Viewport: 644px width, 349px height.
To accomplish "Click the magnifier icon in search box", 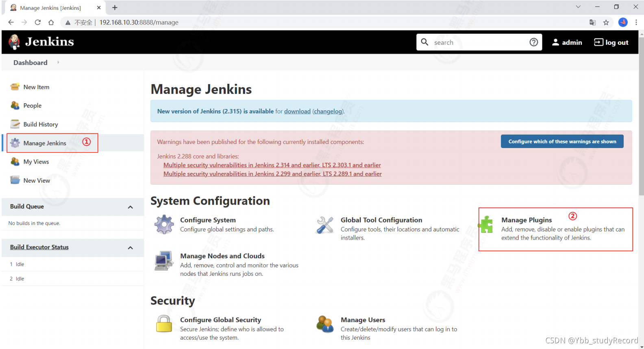I will [424, 42].
